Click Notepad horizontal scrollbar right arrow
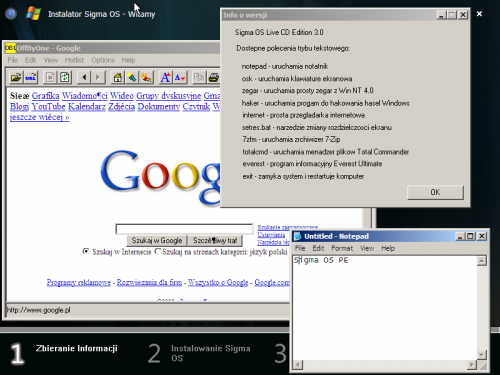The height and width of the screenshot is (375, 500). (471, 365)
